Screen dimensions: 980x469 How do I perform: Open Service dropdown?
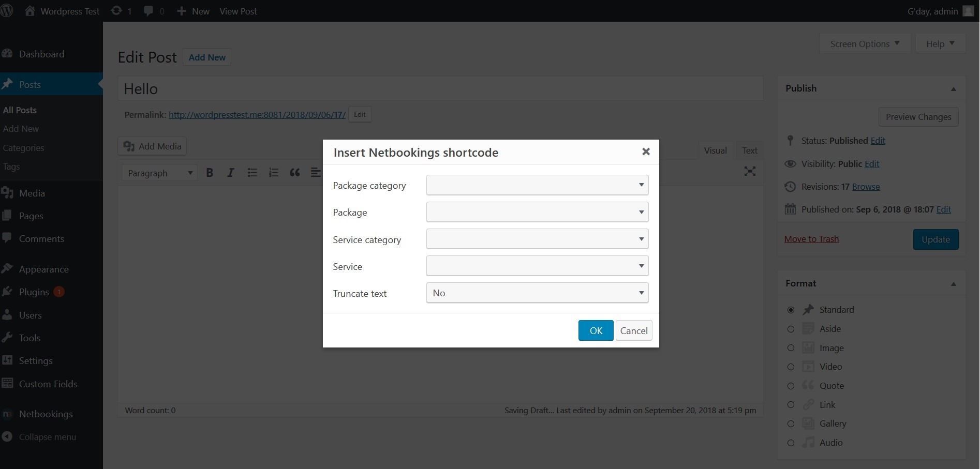point(537,266)
